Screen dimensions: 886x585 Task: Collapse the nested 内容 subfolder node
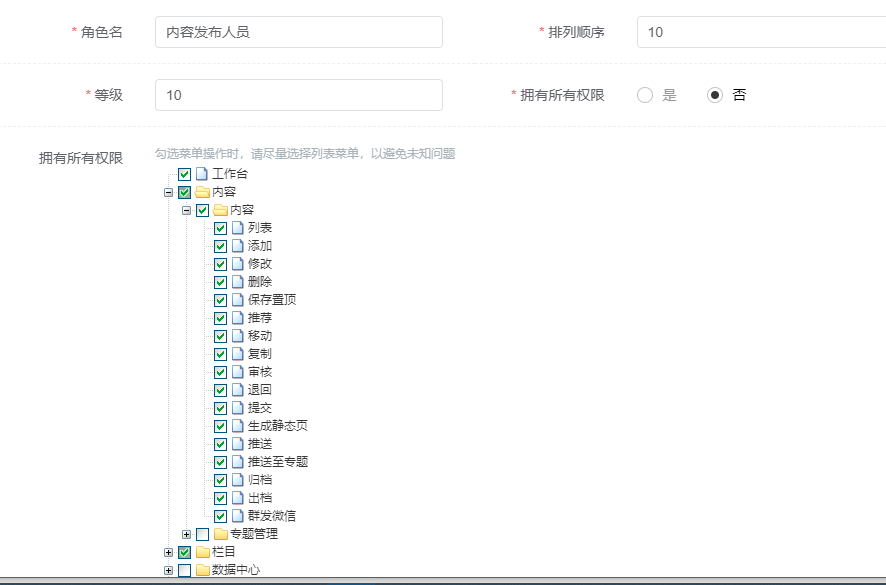(x=186, y=211)
